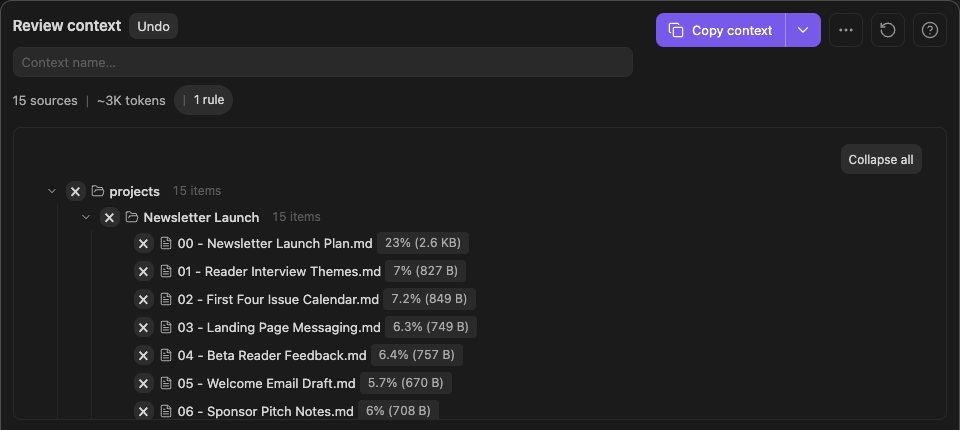Viewport: 960px width, 430px height.
Task: Click the 7% (827 B) size badge
Action: [426, 271]
